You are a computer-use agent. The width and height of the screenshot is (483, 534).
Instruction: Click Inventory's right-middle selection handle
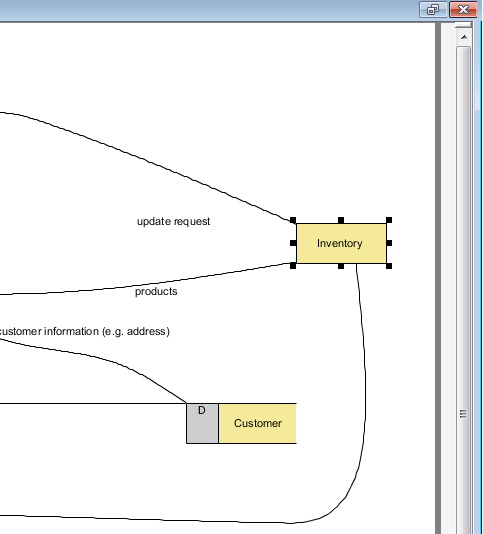point(389,243)
